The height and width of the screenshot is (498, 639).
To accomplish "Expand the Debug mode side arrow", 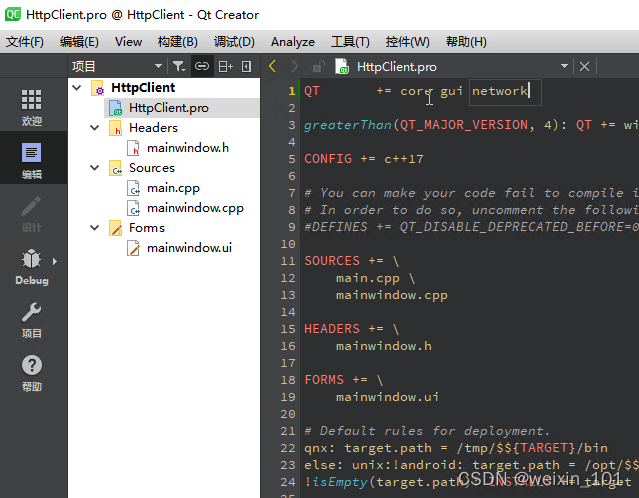I will tap(55, 261).
